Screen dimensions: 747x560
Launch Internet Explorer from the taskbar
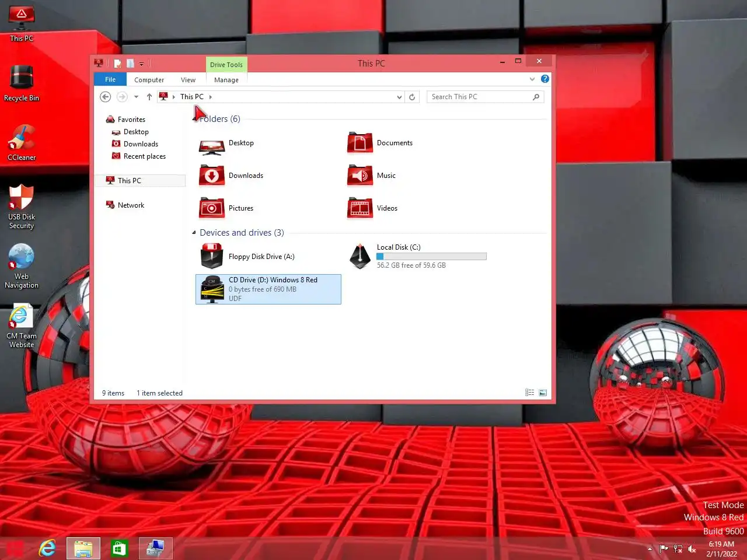tap(47, 548)
